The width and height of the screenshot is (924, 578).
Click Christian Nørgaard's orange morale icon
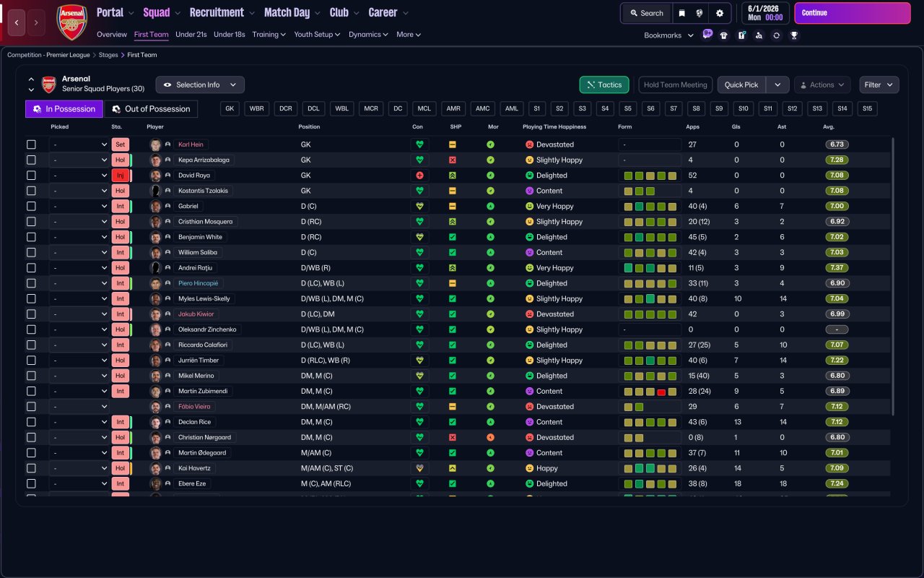[491, 437]
